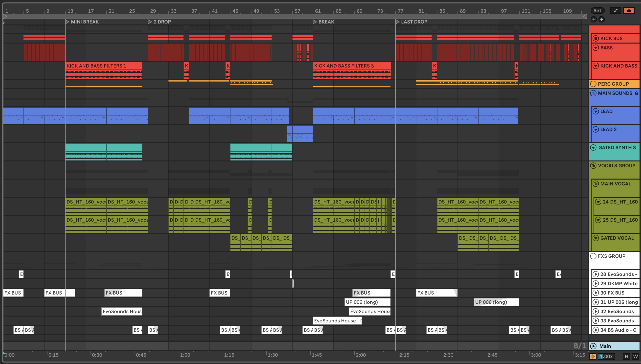The width and height of the screenshot is (641, 364).
Task: Click Main track play icon
Action: [x=593, y=346]
